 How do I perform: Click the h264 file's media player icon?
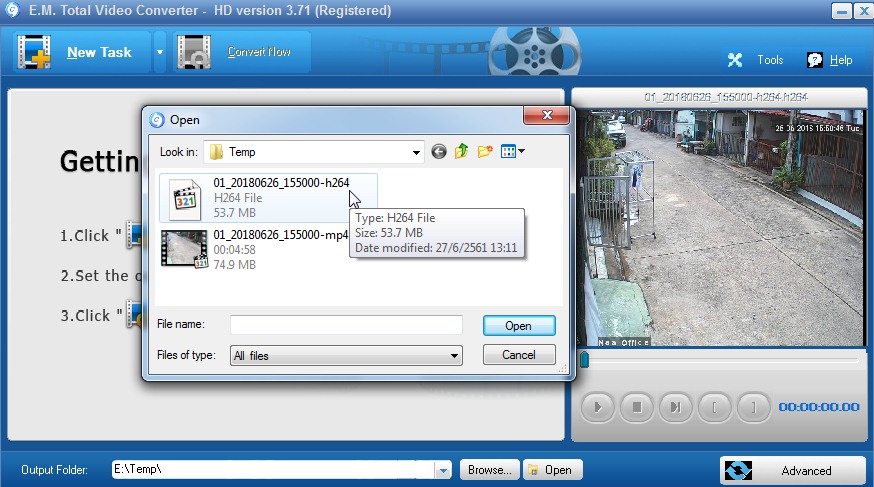point(185,199)
